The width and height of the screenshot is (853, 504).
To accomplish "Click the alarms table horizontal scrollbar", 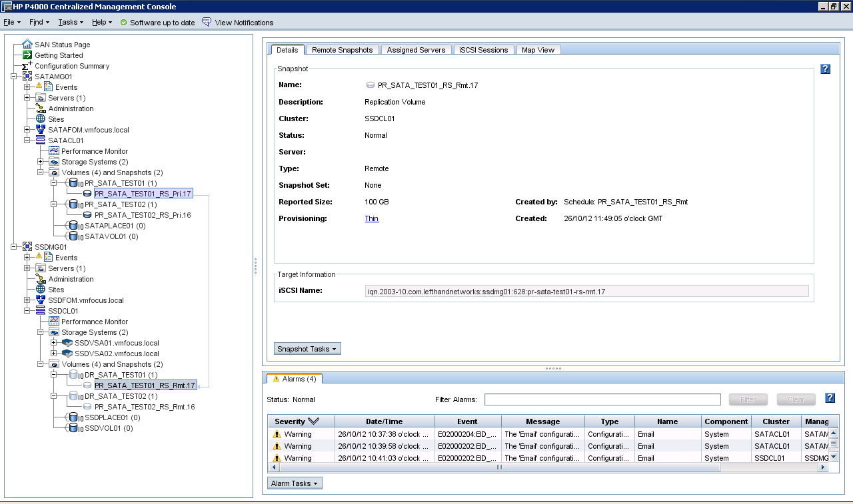I will coord(500,467).
